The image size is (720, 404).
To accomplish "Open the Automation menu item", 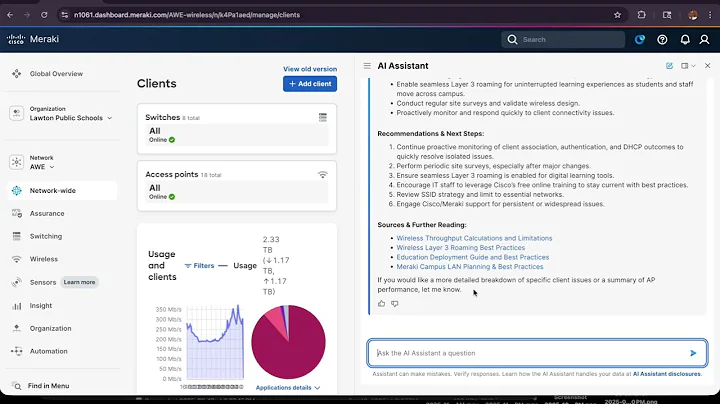I will coord(49,351).
